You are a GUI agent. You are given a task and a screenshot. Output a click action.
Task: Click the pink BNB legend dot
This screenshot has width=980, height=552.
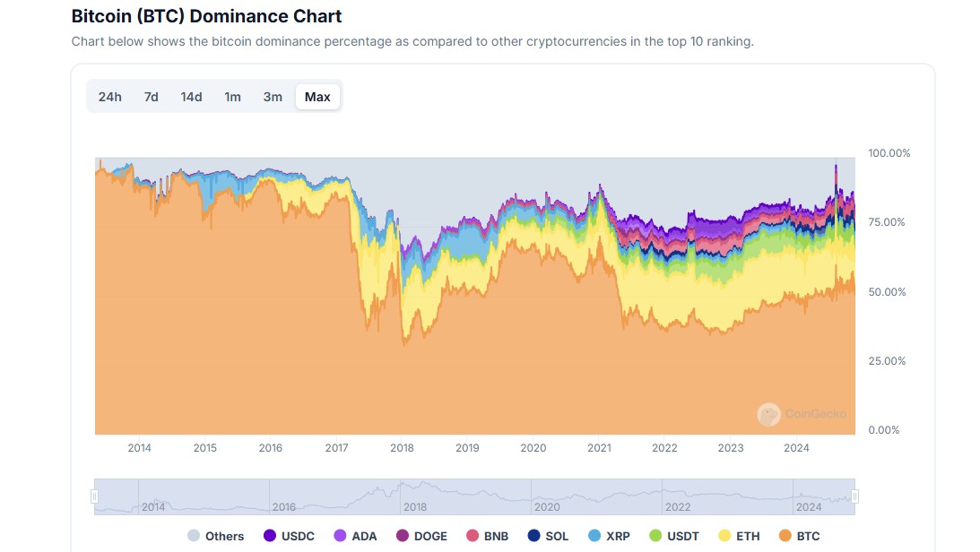pyautogui.click(x=473, y=535)
